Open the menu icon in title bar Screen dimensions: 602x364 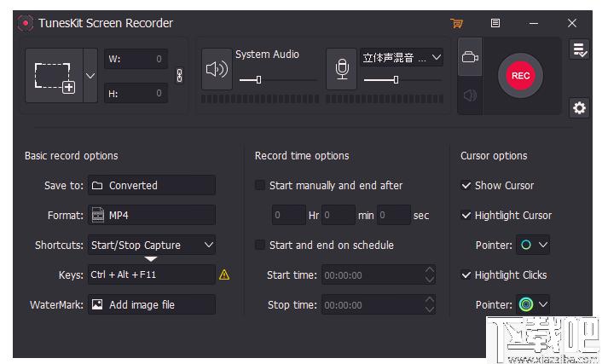pyautogui.click(x=495, y=23)
